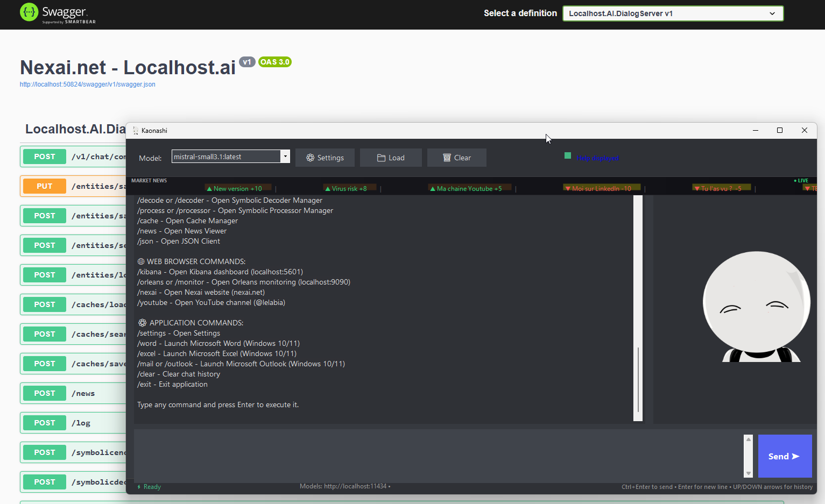Click the v1 version badge
The height and width of the screenshot is (504, 825).
click(x=247, y=62)
